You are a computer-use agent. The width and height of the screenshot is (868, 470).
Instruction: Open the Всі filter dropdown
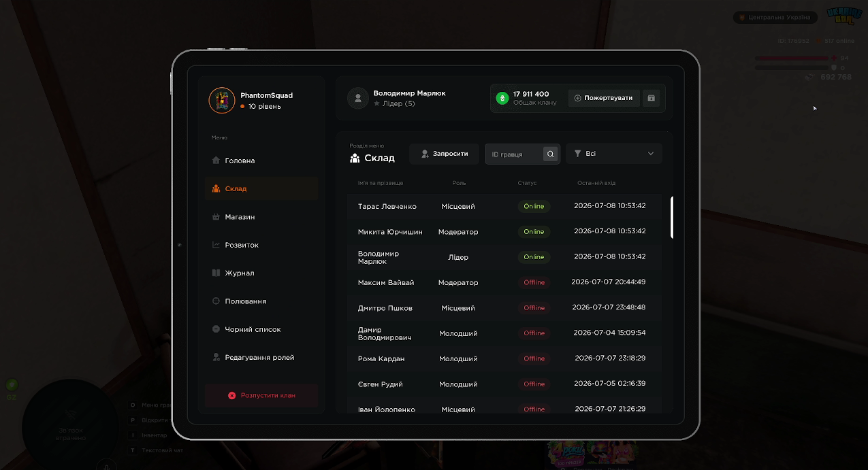click(613, 154)
